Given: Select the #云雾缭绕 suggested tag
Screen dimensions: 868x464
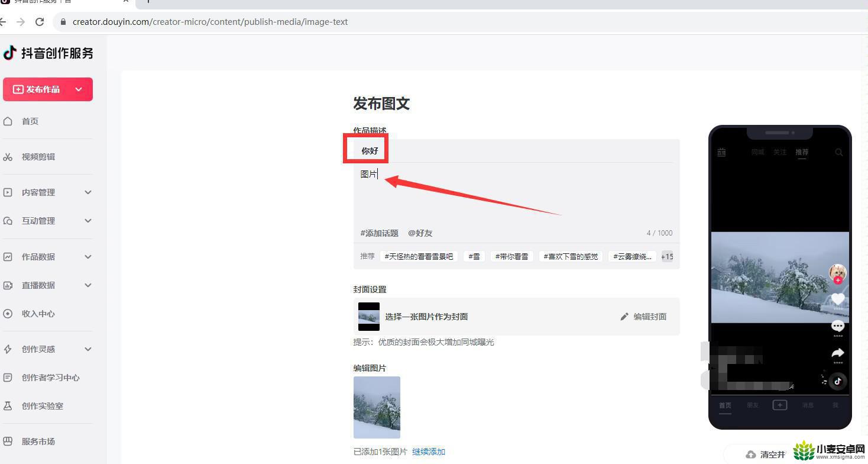Looking at the screenshot, I should tap(632, 257).
